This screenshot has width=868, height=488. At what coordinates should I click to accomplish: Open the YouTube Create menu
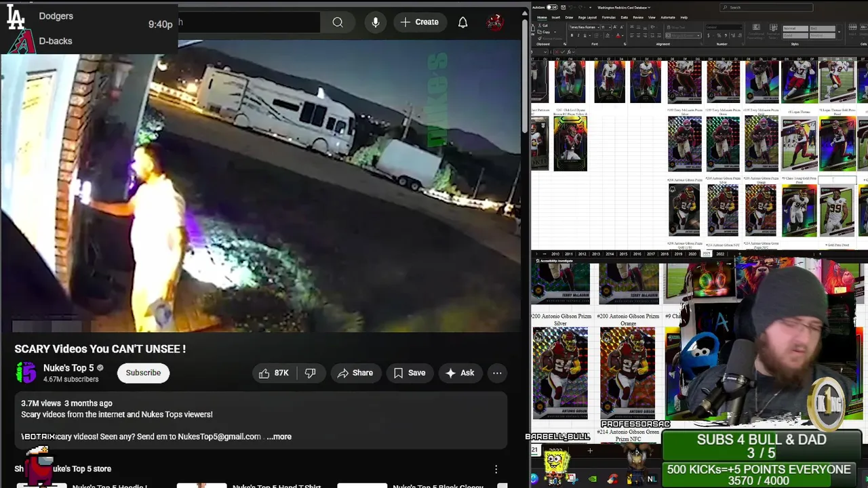click(420, 22)
